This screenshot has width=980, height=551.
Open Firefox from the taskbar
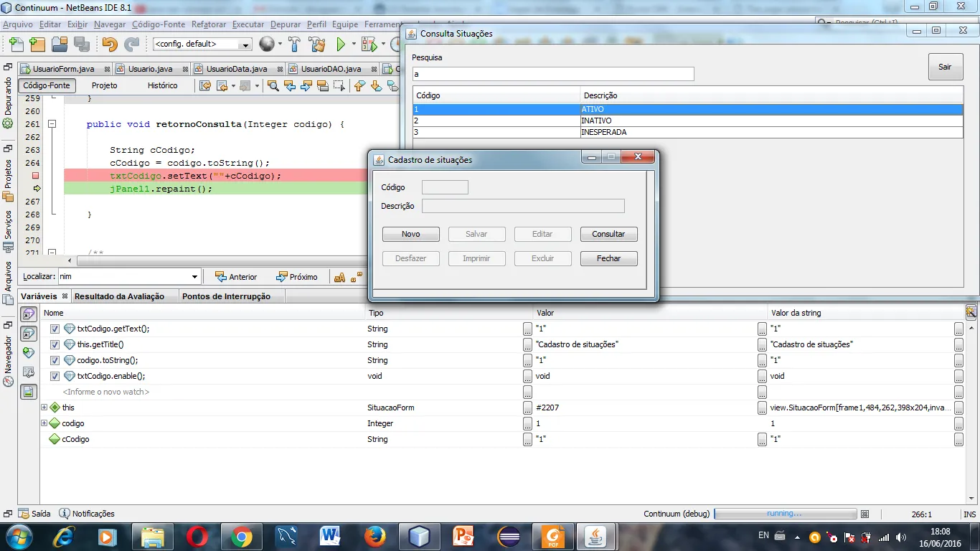pyautogui.click(x=374, y=536)
